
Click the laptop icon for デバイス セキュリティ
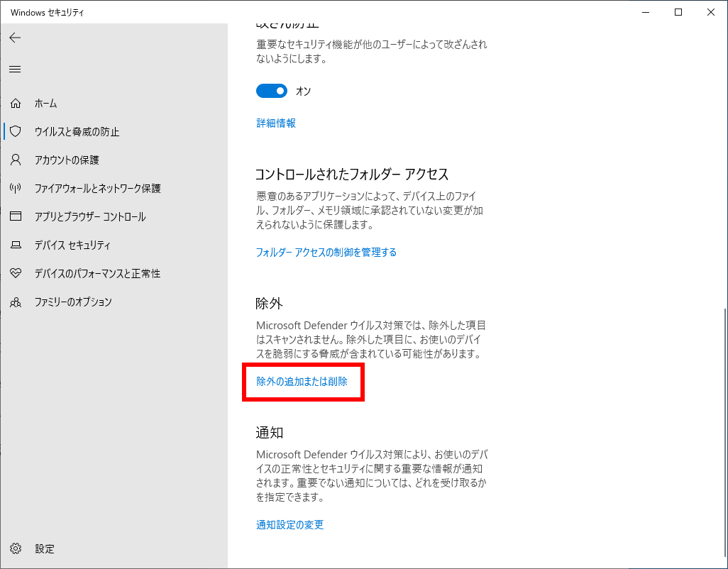tap(16, 245)
